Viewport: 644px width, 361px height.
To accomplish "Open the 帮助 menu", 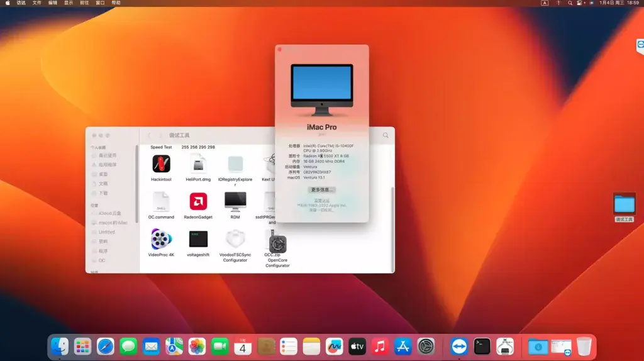I will [x=116, y=3].
